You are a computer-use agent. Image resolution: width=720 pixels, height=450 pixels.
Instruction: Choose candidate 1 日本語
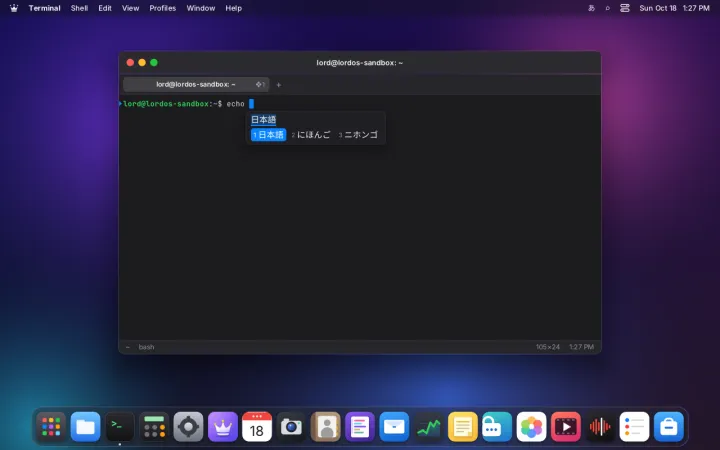tap(269, 135)
